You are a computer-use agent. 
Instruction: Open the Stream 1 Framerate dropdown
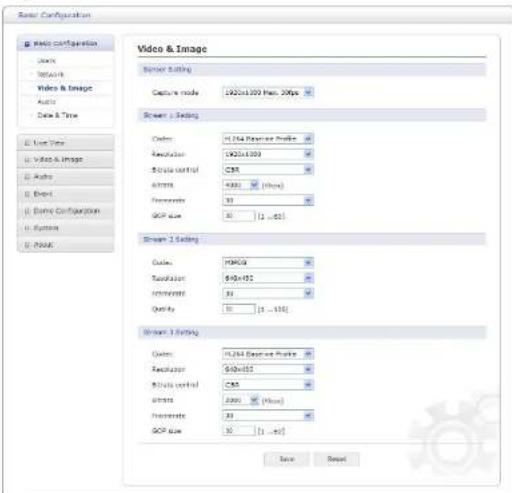(x=268, y=200)
